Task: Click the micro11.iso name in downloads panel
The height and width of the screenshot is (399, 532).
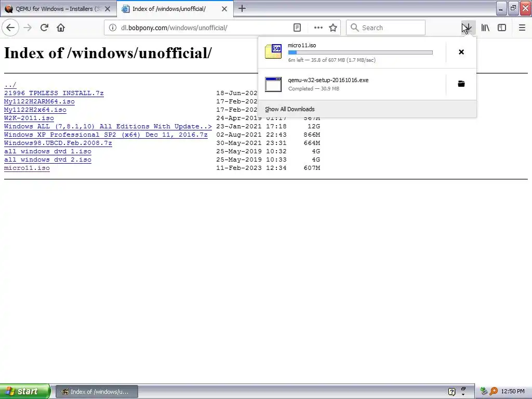Action: [302, 46]
